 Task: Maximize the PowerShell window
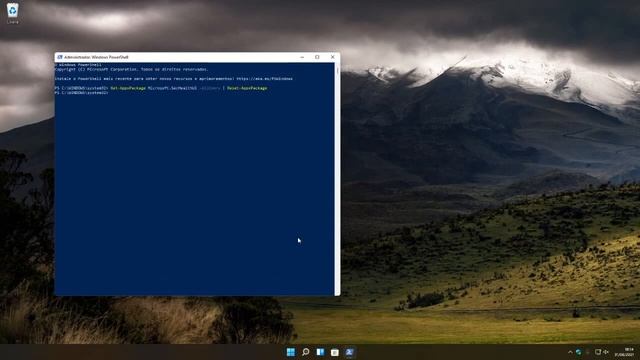(317, 57)
